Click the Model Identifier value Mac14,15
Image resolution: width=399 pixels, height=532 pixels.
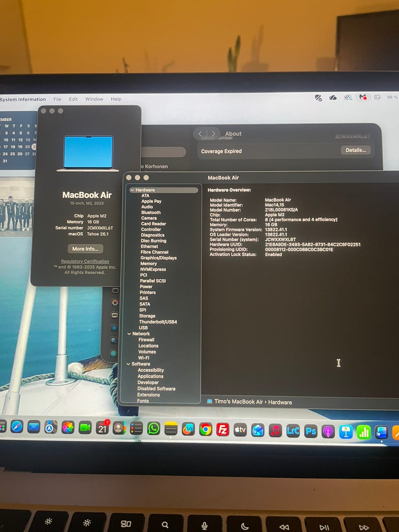pos(274,205)
